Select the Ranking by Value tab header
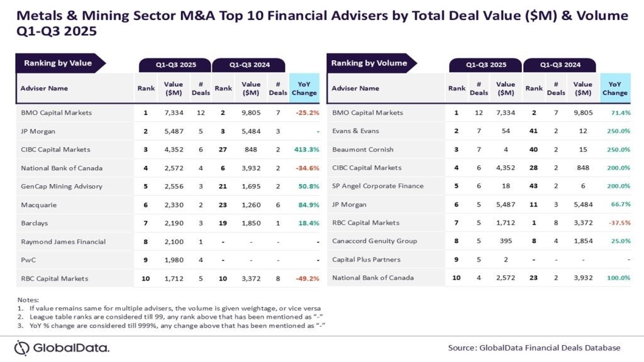This screenshot has height=362, width=644. [x=58, y=63]
